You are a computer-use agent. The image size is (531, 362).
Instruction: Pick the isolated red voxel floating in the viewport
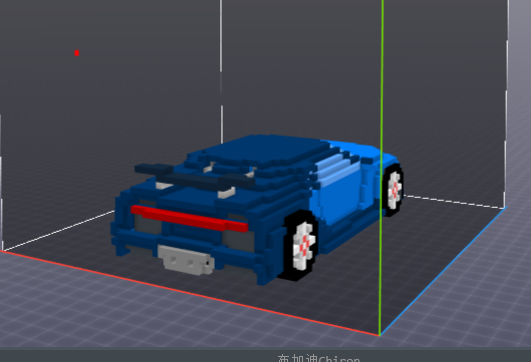tap(77, 53)
